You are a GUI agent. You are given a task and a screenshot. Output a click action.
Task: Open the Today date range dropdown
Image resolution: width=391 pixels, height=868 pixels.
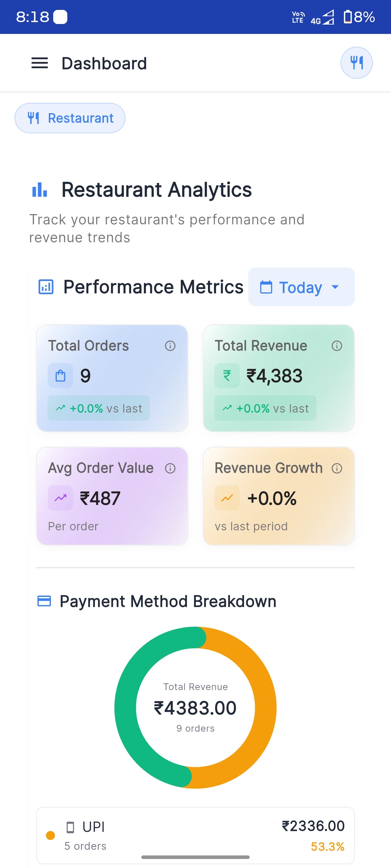[301, 287]
